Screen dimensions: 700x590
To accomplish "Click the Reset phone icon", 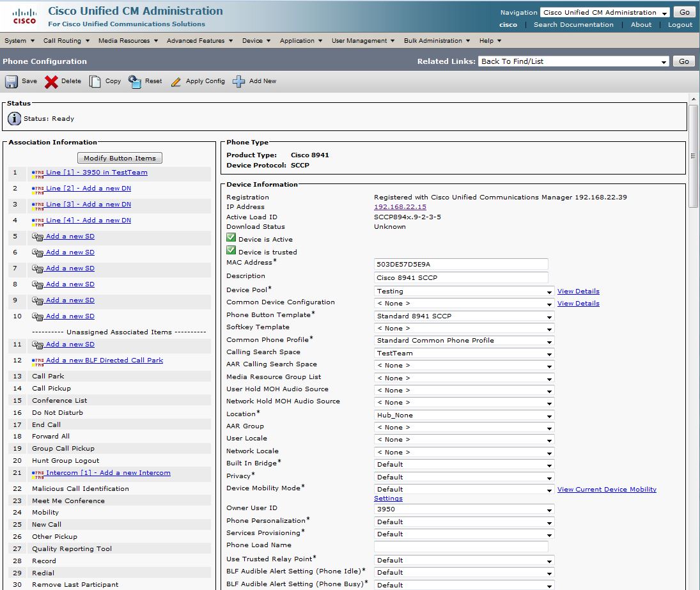I will tap(135, 82).
